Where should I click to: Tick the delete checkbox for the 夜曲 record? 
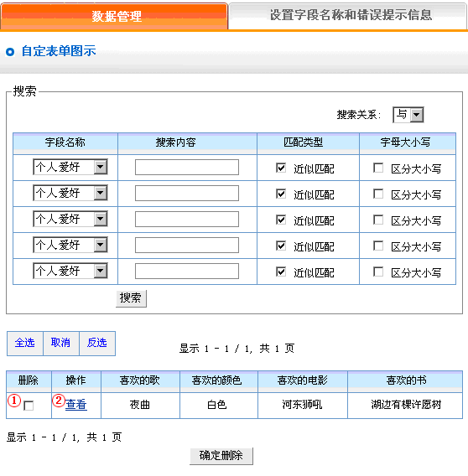coord(29,406)
